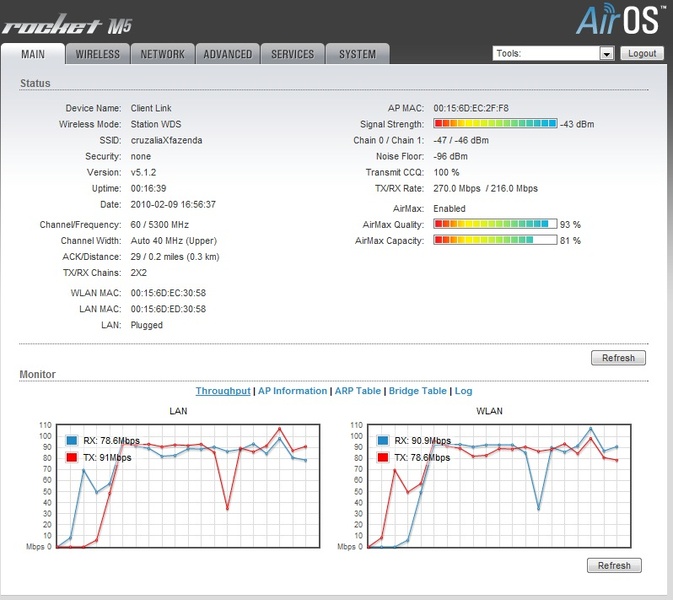Click the LAN 'RX: 78.6Mbps' legend label
Screen dimensions: 673x600
(112, 441)
